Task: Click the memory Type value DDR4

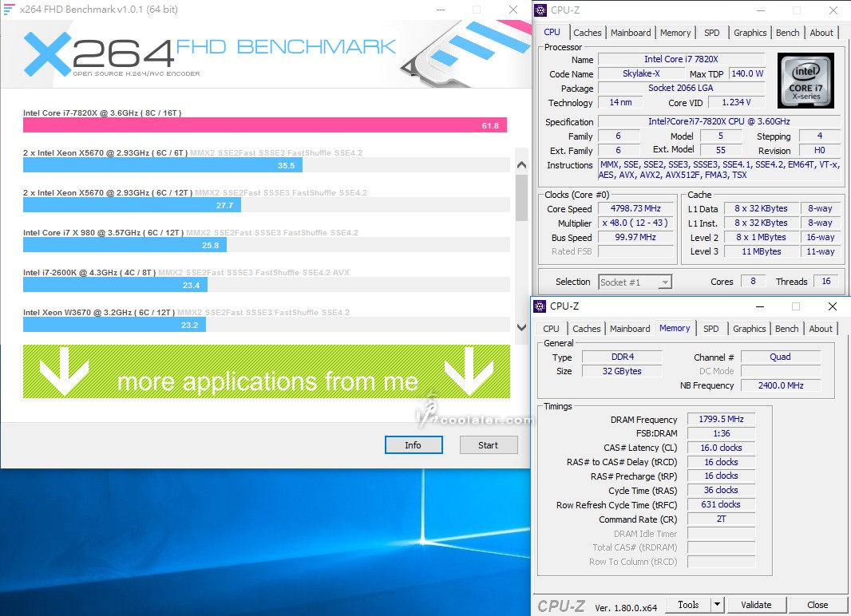Action: tap(622, 357)
